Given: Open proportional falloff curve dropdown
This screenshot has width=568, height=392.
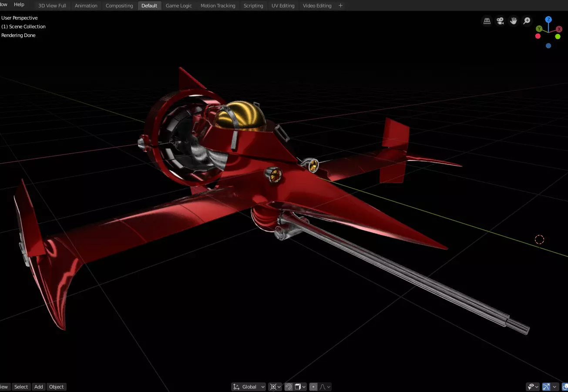Looking at the screenshot, I should point(325,387).
